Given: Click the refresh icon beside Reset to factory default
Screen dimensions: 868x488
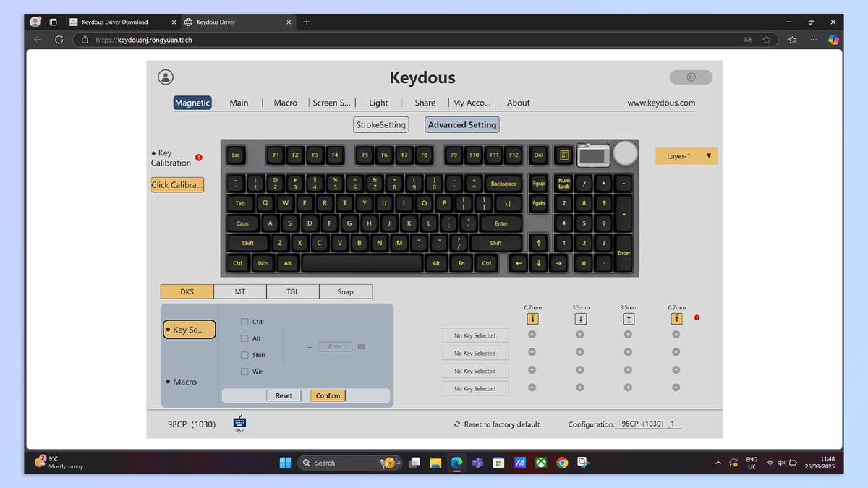Looking at the screenshot, I should click(x=456, y=424).
